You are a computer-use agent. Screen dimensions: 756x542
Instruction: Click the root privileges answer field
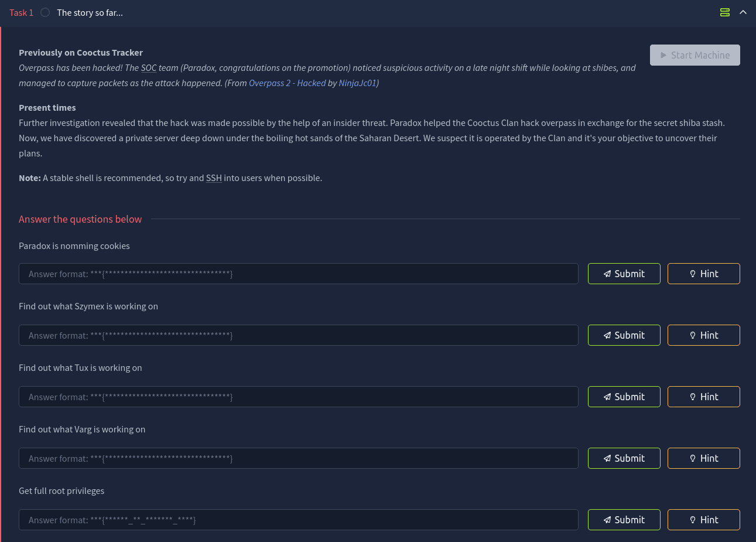[299, 520]
